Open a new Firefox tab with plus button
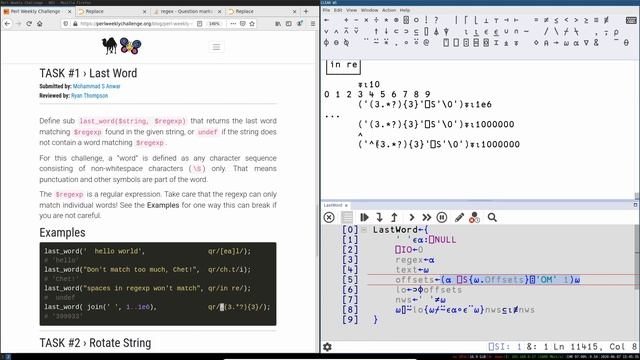 point(306,11)
